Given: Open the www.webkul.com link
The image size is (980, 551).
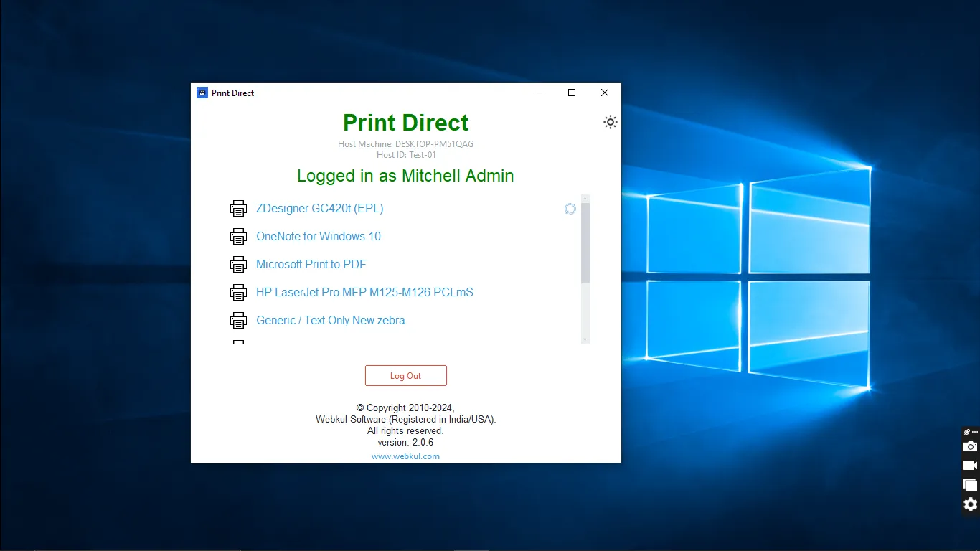Looking at the screenshot, I should coord(405,456).
